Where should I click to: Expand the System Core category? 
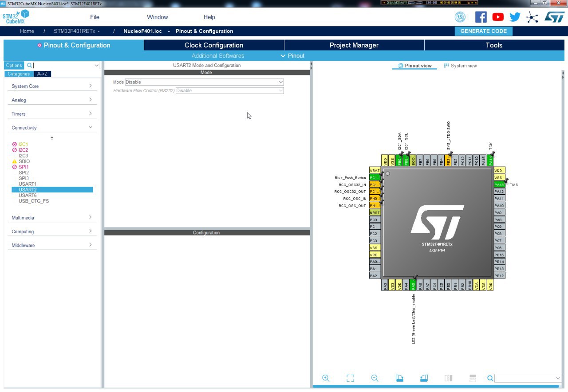pyautogui.click(x=52, y=86)
